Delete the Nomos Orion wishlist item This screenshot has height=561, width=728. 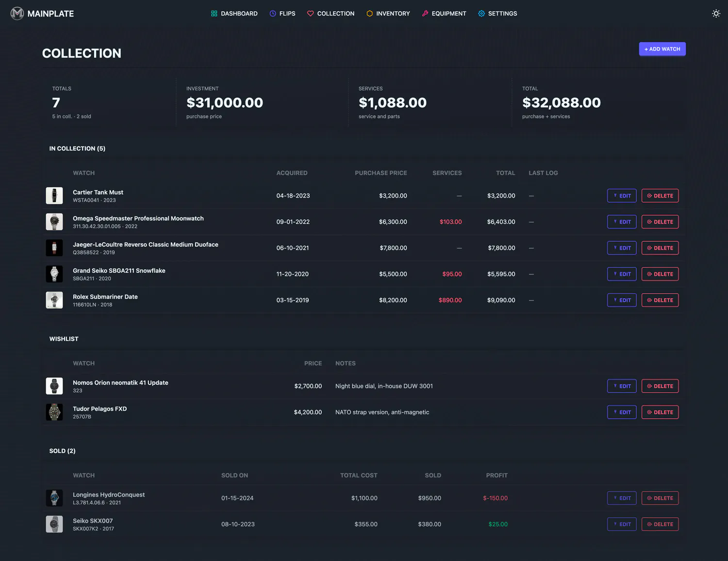660,386
